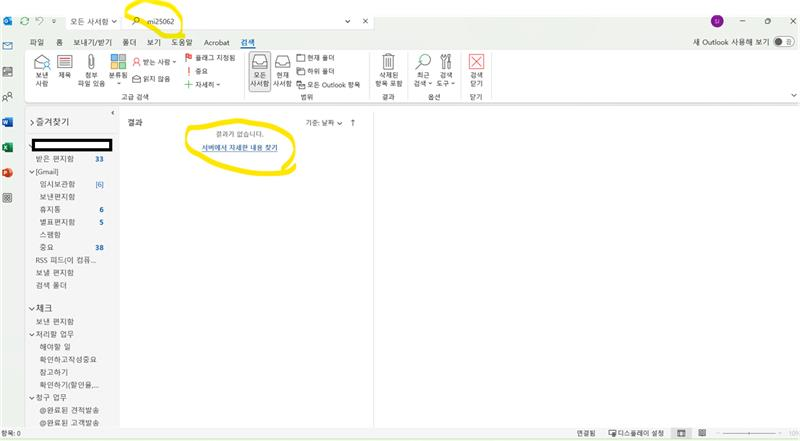800x441 pixels.
Task: Switch to reading view in status bar
Action: point(702,433)
